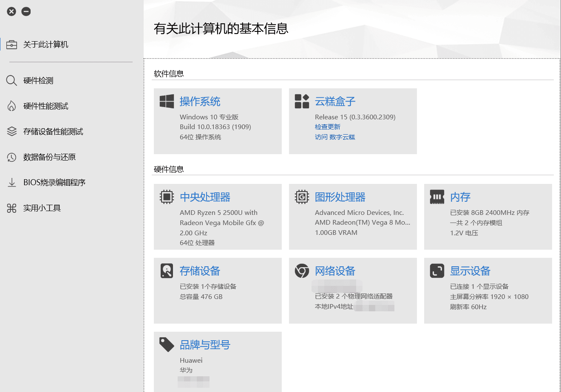Open the 中央处理器 heading link
561x392 pixels.
pyautogui.click(x=205, y=197)
